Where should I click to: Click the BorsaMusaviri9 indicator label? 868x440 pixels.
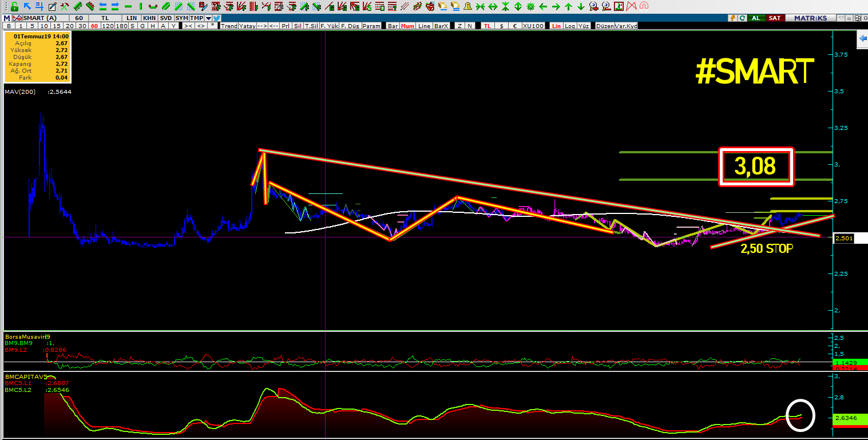[x=27, y=336]
